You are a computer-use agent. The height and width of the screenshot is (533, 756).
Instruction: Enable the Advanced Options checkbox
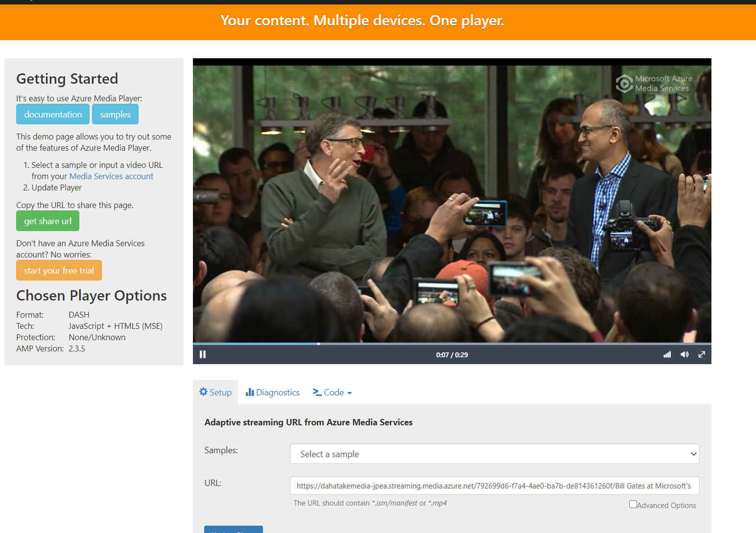tap(633, 504)
